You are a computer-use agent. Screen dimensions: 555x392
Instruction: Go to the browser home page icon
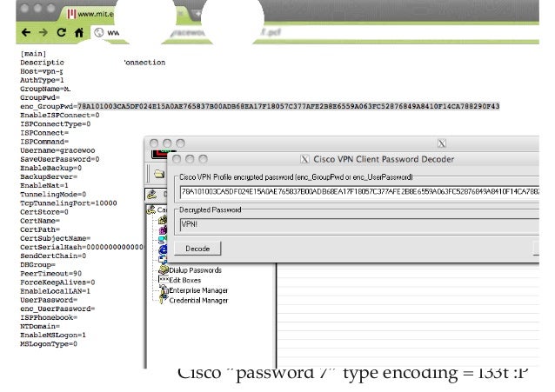[x=79, y=32]
